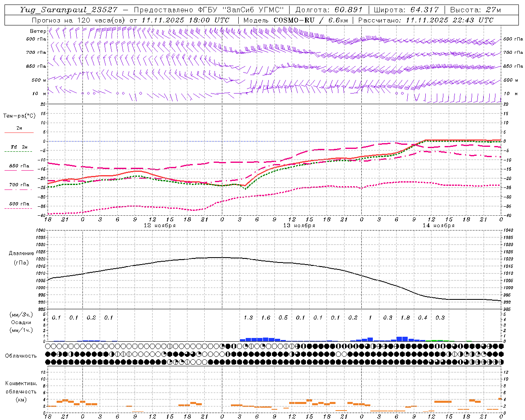Screen dimensions: 525x420
Task: Click the forecast start time 11.11.2025 18:00 UTC
Action: [x=185, y=20]
